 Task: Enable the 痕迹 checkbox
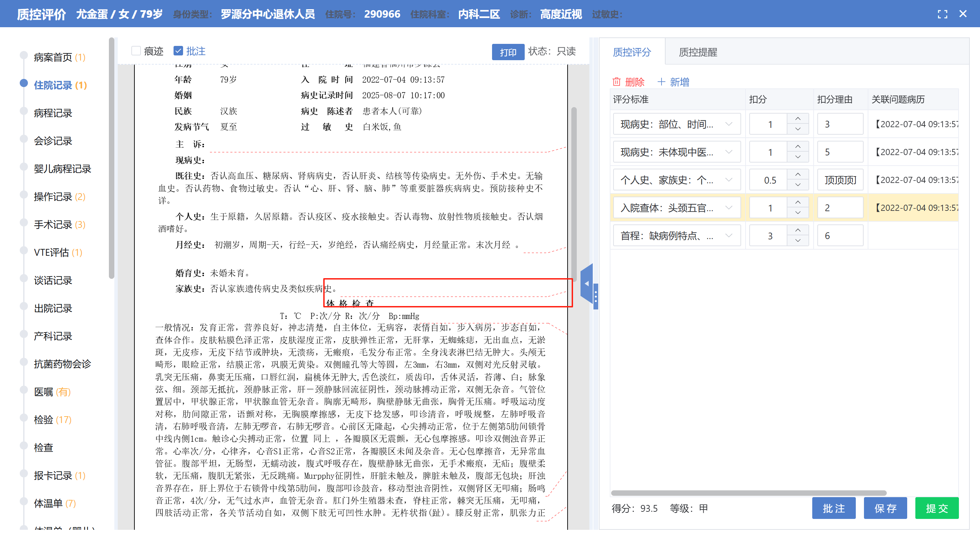click(136, 51)
